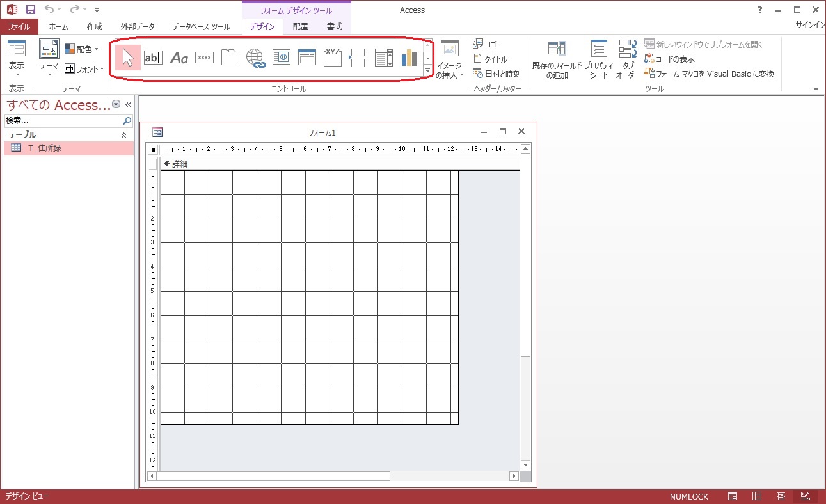The image size is (826, 504).
Task: Click the Save icon in quick access toolbar
Action: point(31,10)
